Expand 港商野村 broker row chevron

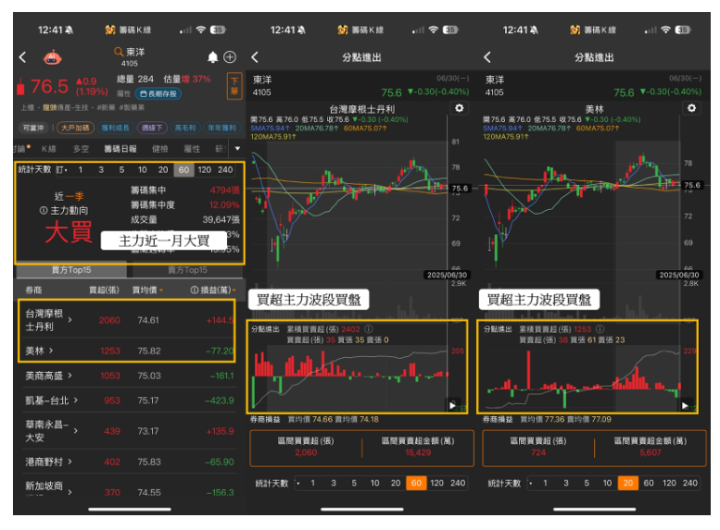(x=70, y=462)
